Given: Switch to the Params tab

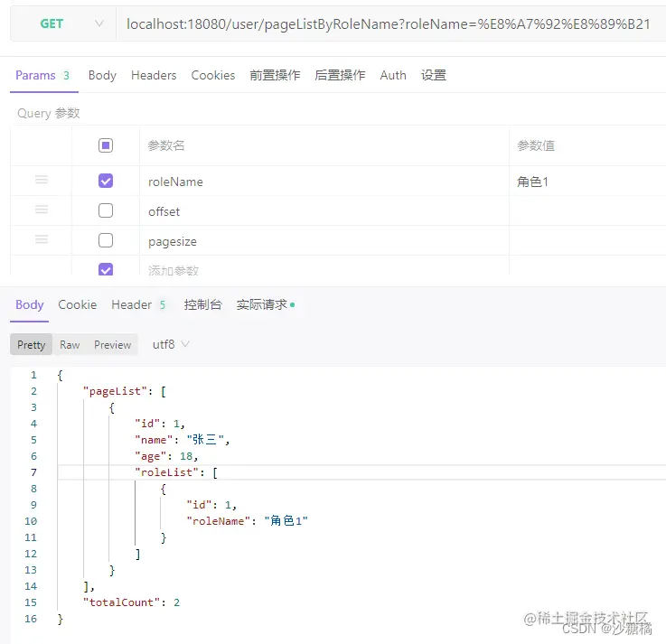Looking at the screenshot, I should pos(42,75).
